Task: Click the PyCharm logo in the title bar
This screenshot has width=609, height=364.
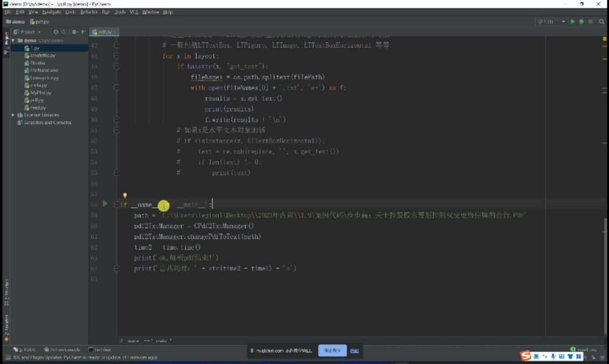Action: click(x=5, y=4)
